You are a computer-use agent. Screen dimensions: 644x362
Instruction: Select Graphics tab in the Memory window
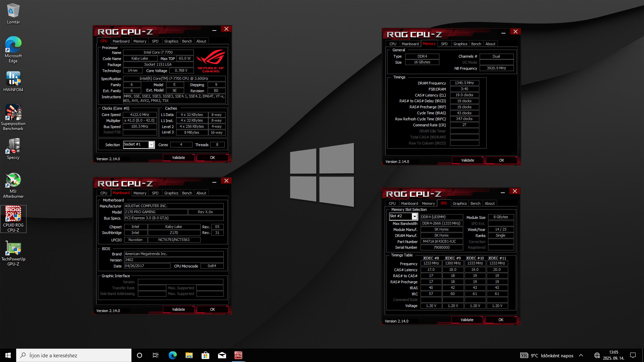tap(460, 44)
